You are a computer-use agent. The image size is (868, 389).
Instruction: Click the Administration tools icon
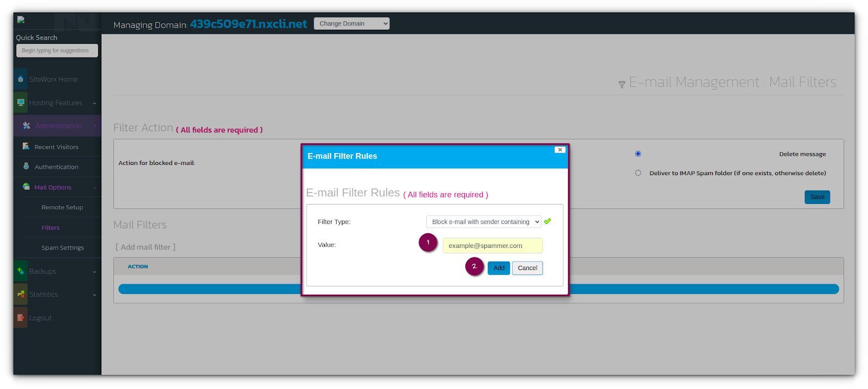click(x=26, y=125)
